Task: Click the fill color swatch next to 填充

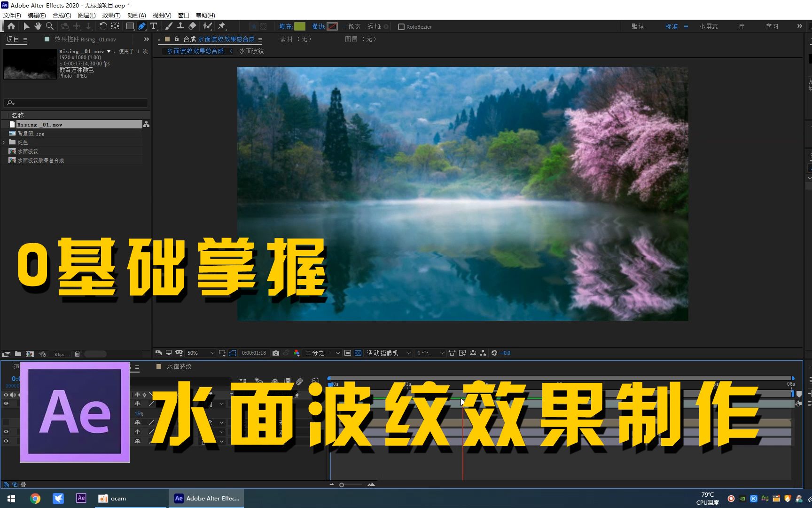Action: coord(301,26)
